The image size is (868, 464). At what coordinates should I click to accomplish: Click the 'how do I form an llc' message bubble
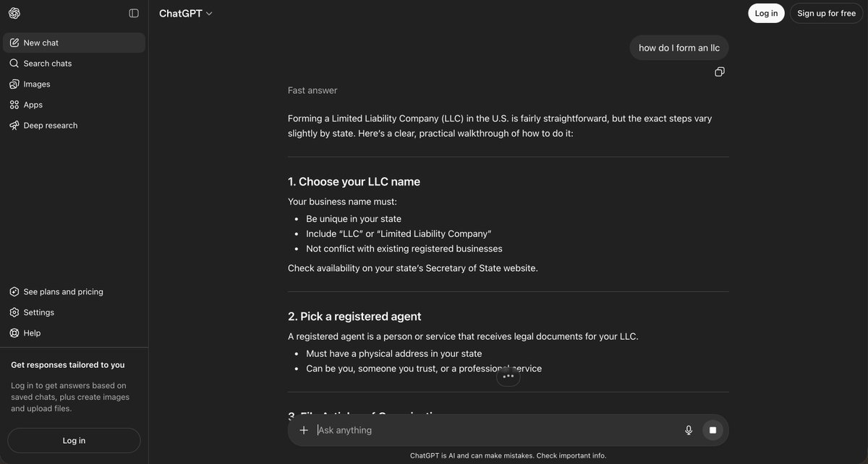[679, 48]
